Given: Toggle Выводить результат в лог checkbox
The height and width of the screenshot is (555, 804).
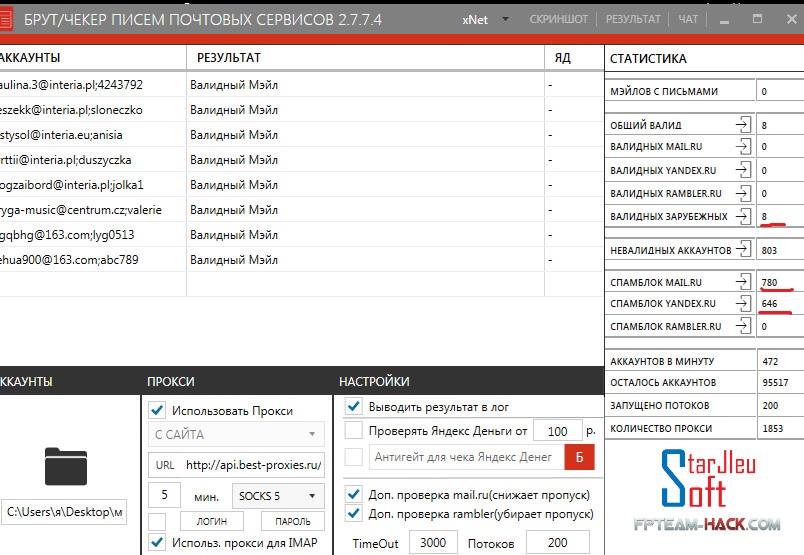Looking at the screenshot, I should coord(353,406).
